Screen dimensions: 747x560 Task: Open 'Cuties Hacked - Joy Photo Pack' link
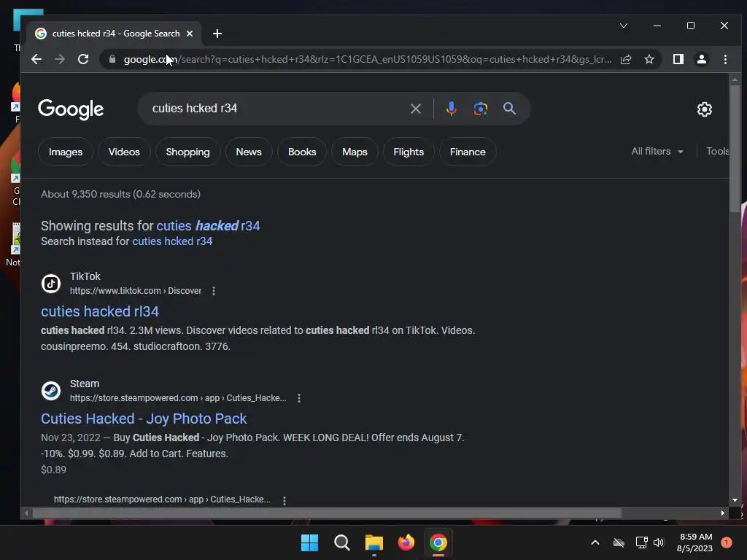click(144, 419)
